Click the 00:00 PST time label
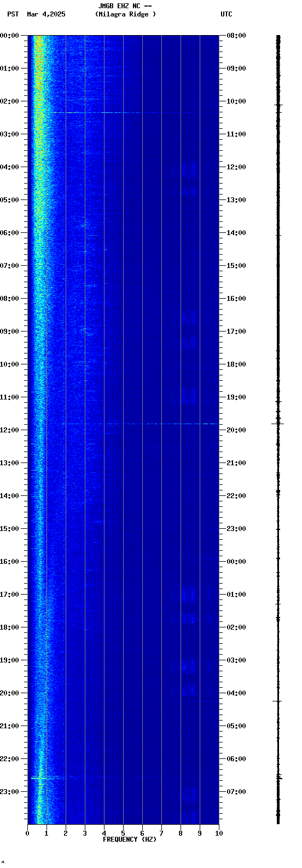This screenshot has width=302, height=868. point(10,36)
